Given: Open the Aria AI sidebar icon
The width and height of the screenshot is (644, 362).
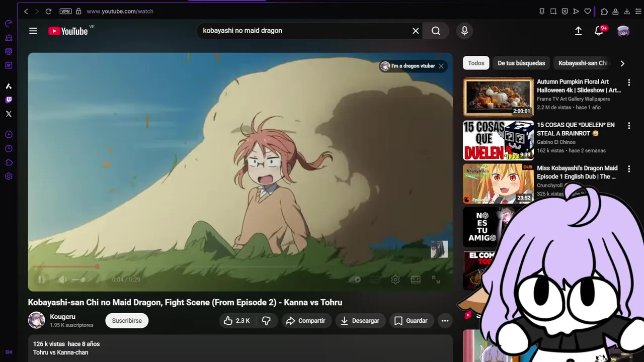Looking at the screenshot, I should 9,86.
